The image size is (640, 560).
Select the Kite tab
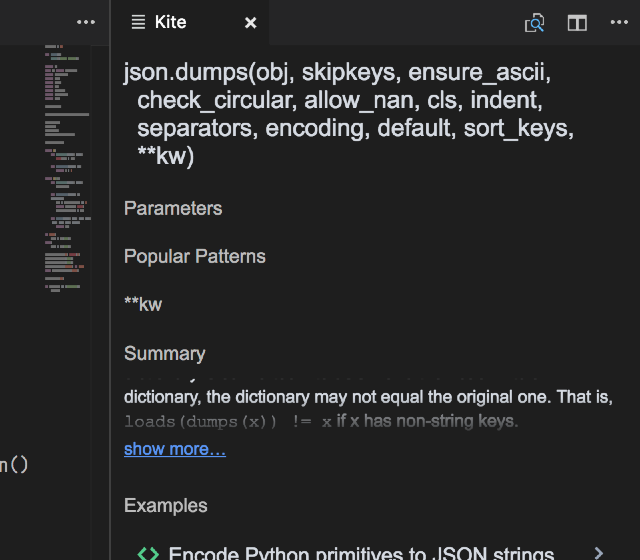171,22
